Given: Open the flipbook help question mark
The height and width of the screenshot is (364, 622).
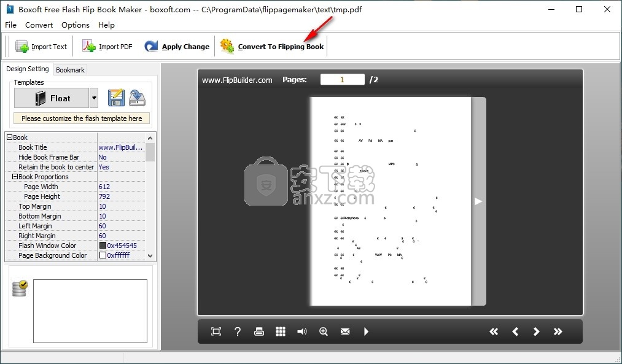Looking at the screenshot, I should pos(238,331).
